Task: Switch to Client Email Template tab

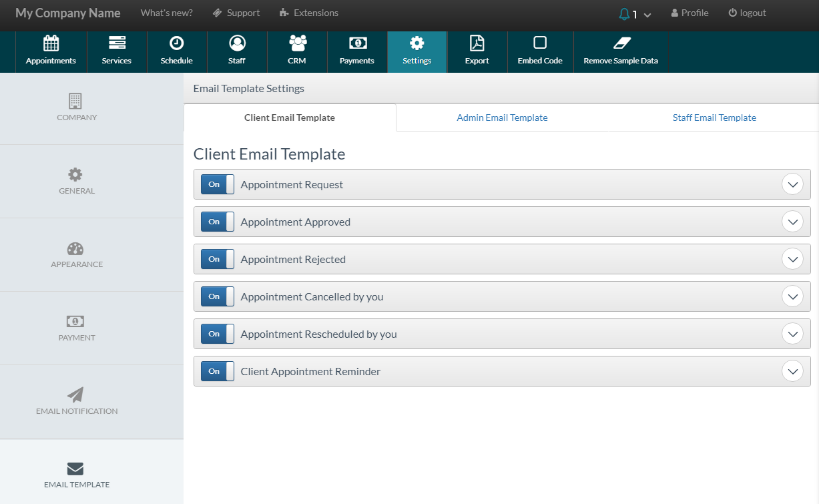Action: tap(290, 117)
